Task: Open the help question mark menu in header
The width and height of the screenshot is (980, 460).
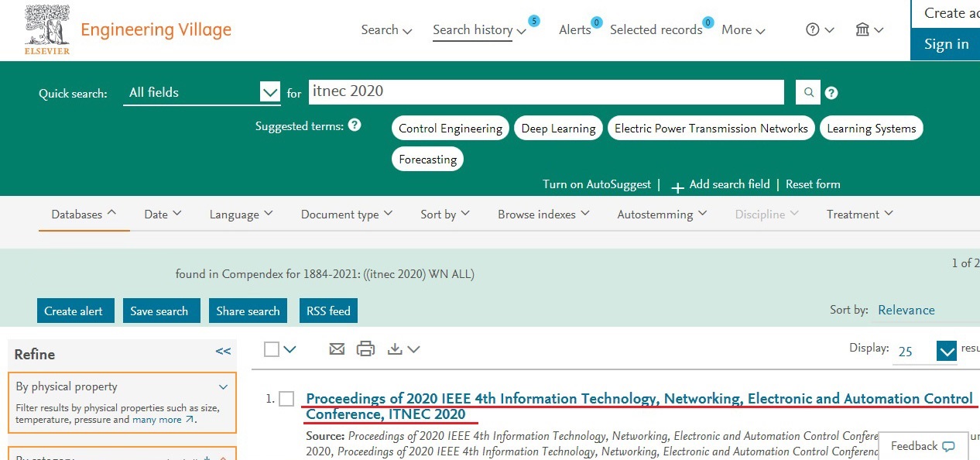Action: (820, 29)
